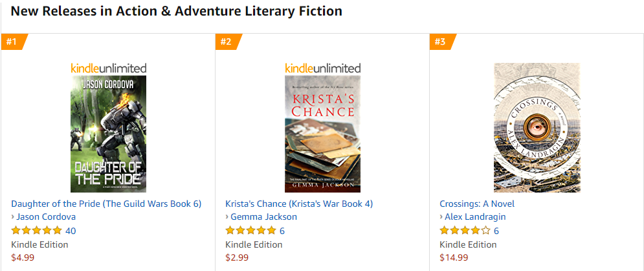Open Daughter of the Pride book cover
This screenshot has height=271, width=644.
[108, 134]
